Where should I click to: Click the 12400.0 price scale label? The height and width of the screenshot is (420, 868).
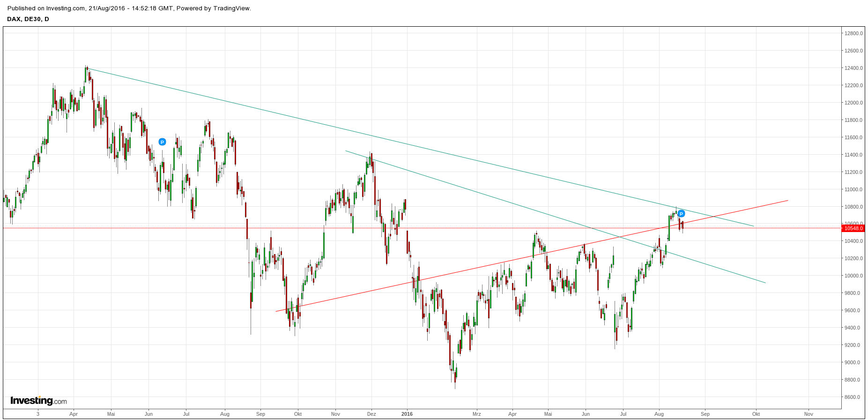pyautogui.click(x=853, y=68)
